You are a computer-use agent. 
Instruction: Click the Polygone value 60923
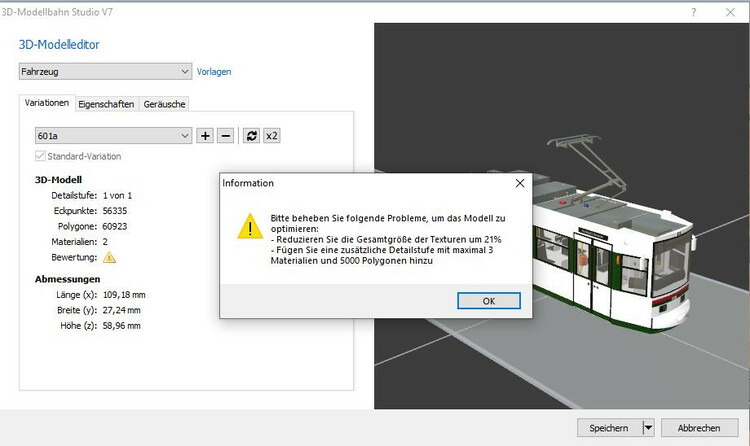pyautogui.click(x=115, y=226)
